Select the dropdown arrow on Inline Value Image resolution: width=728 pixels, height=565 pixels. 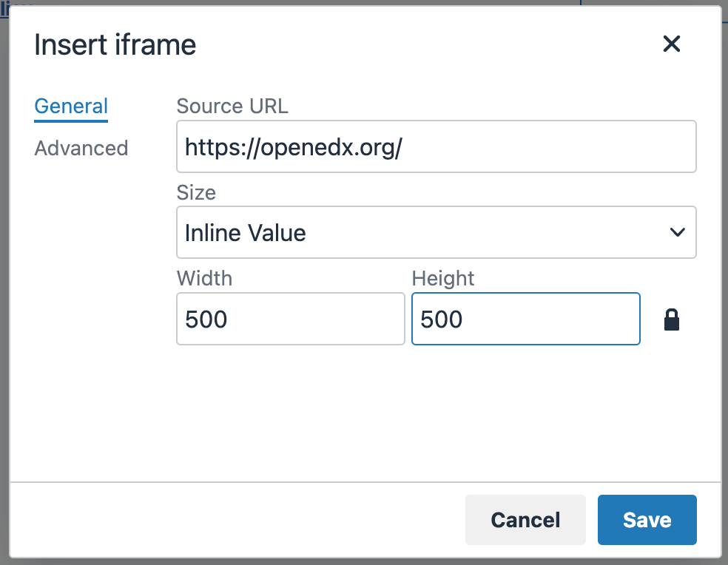tap(678, 232)
